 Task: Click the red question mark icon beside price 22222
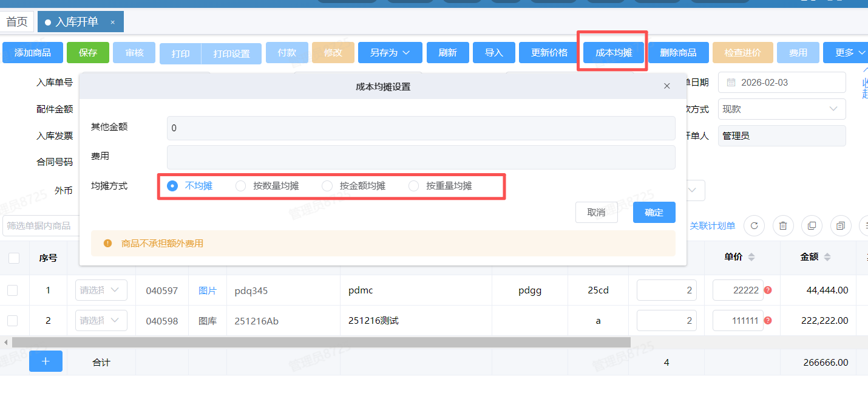click(767, 290)
